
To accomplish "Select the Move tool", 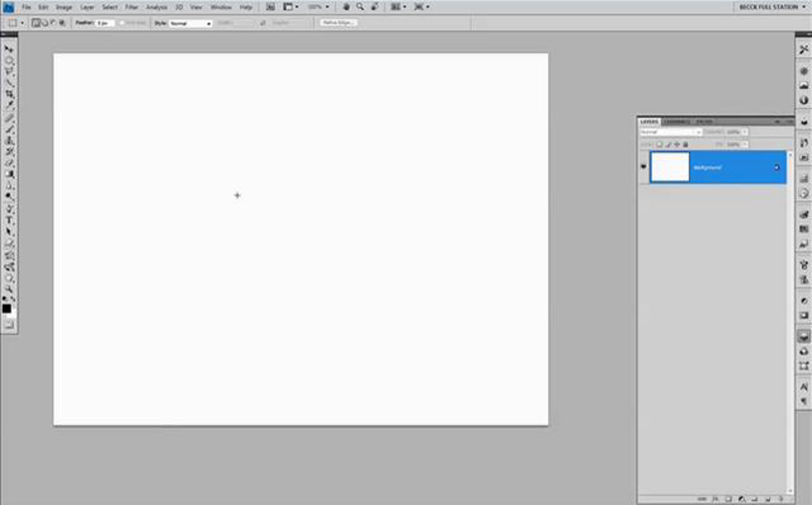I will click(9, 49).
